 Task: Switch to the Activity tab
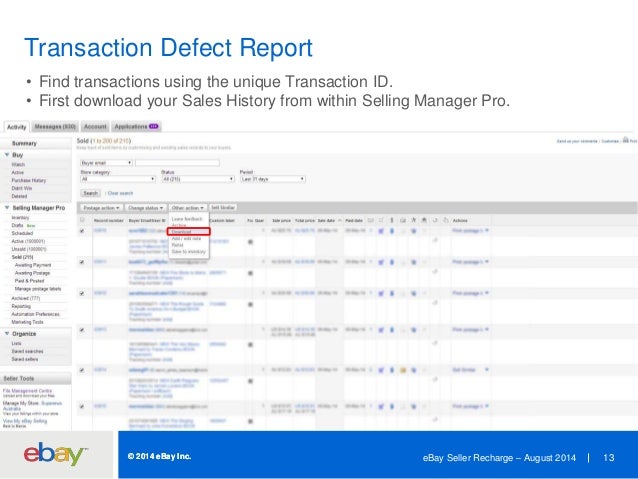(17, 127)
